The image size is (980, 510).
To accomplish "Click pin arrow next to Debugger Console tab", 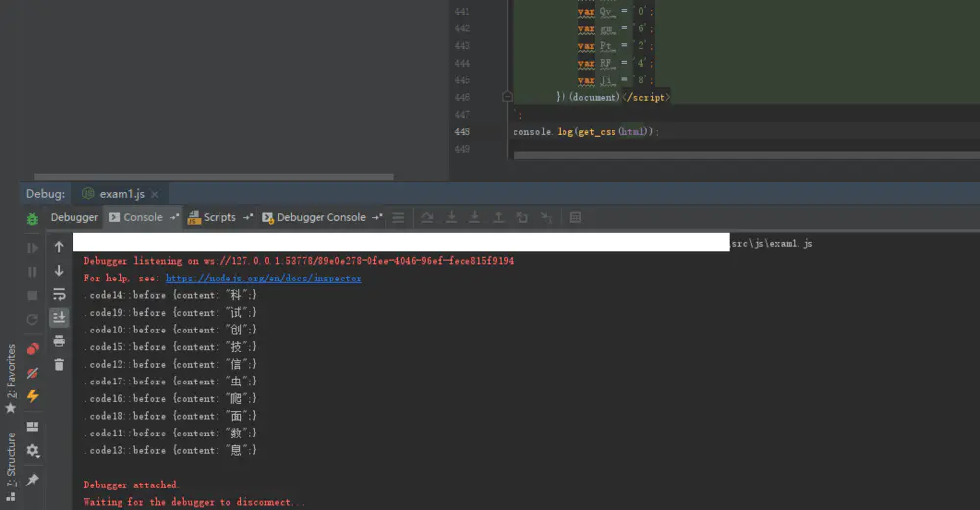I will point(377,217).
